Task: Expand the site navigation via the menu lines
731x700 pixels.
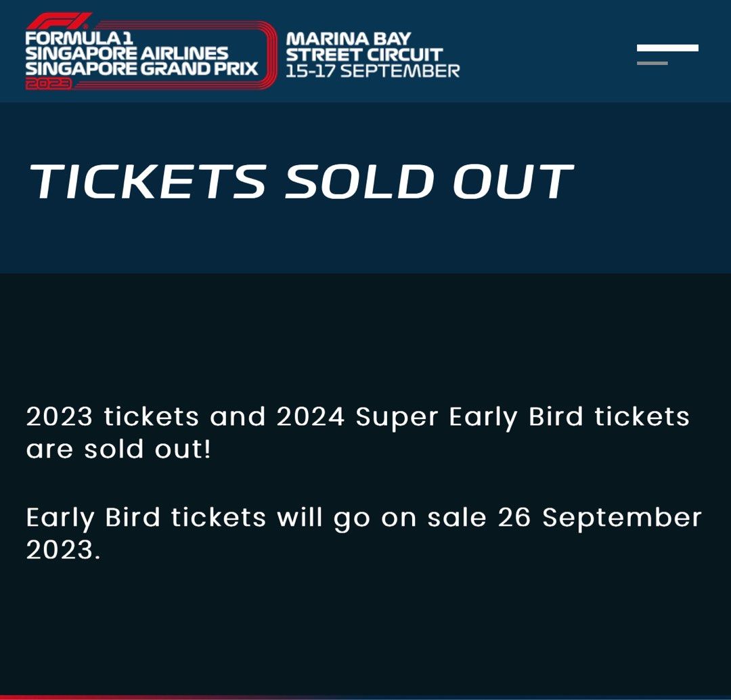Action: (667, 54)
